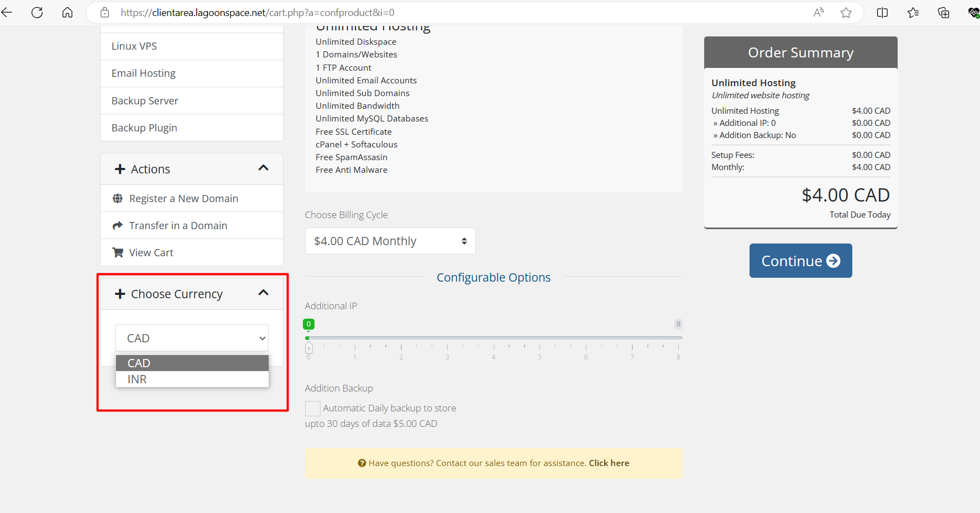Enable the Automatic Daily backup checkbox
Viewport: 980px width, 513px height.
tap(313, 409)
